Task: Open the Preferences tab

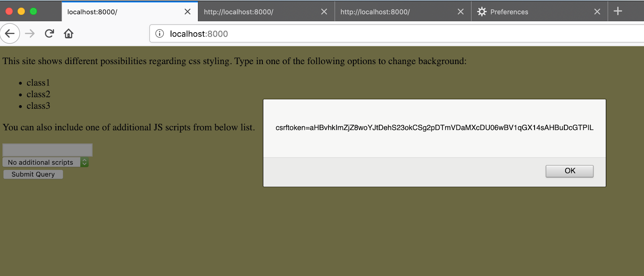Action: click(539, 12)
